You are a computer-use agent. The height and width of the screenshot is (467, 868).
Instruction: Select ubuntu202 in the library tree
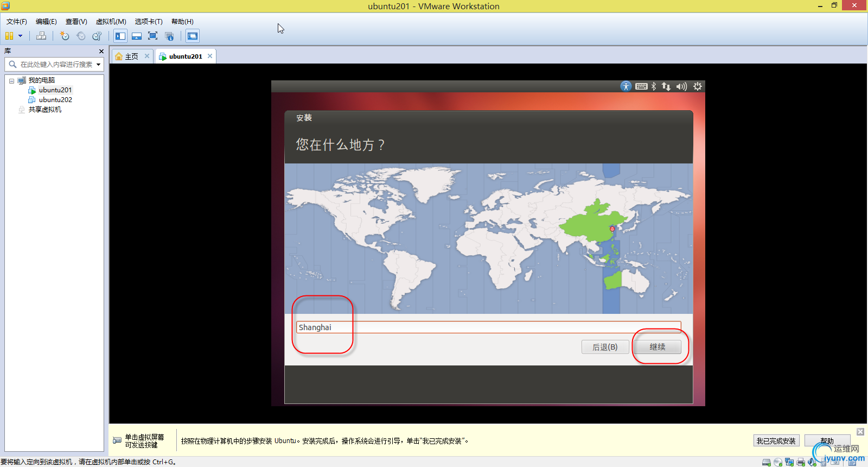pyautogui.click(x=55, y=100)
